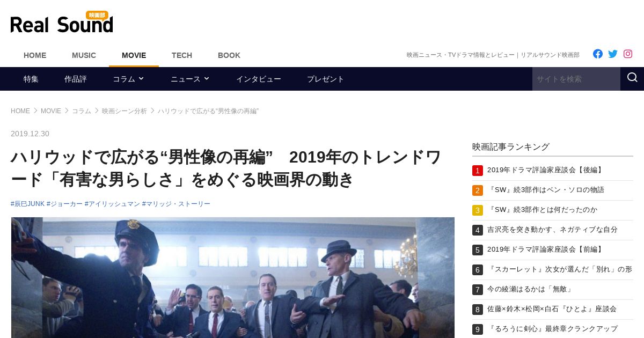
Task: Click the #マリッジ・ストーリー tag
Action: [x=176, y=204]
